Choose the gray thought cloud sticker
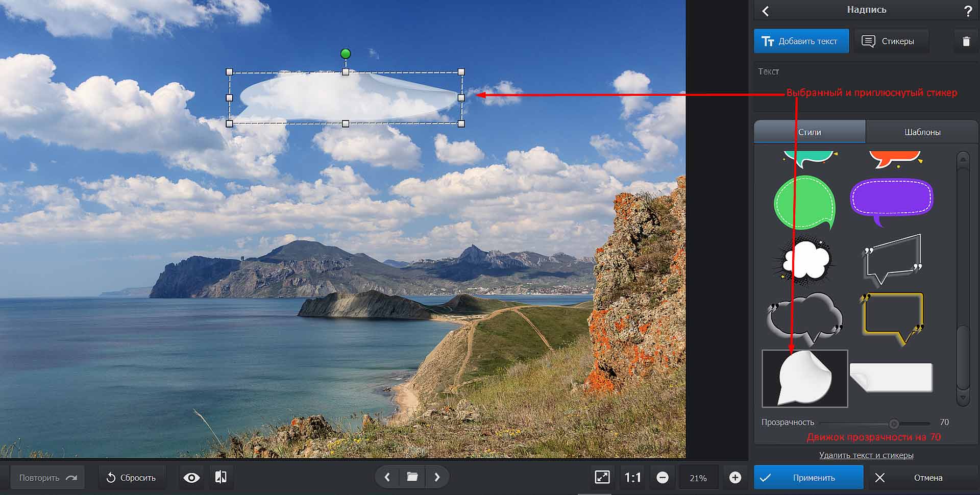Screen dimensions: 980x495 coord(805,318)
